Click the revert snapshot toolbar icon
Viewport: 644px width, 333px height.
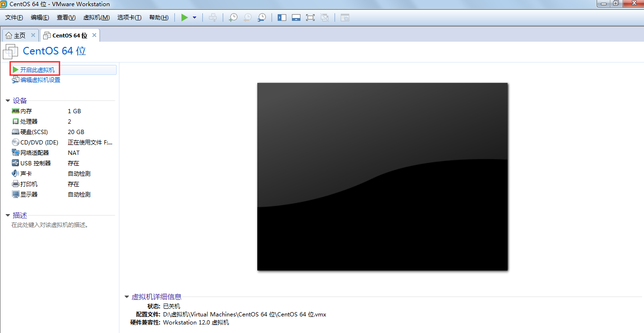point(247,18)
